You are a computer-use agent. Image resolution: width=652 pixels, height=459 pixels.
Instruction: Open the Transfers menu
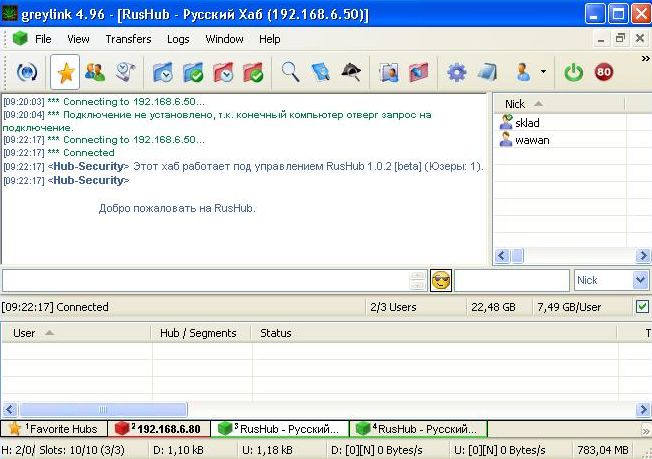click(128, 39)
